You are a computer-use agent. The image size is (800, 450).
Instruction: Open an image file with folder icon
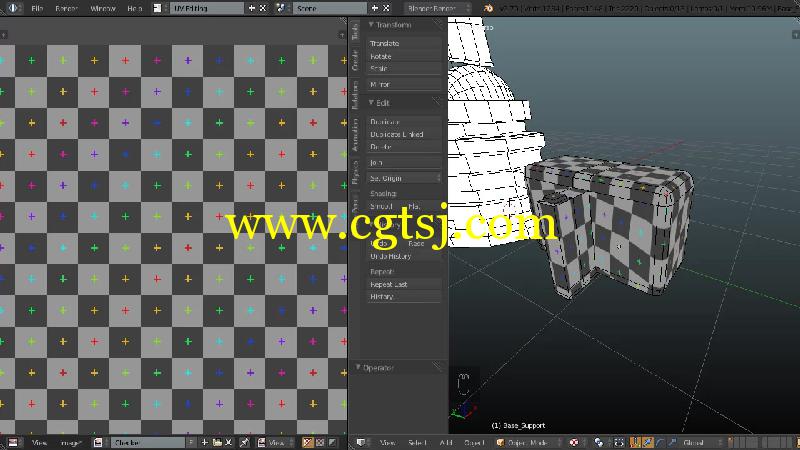(217, 442)
